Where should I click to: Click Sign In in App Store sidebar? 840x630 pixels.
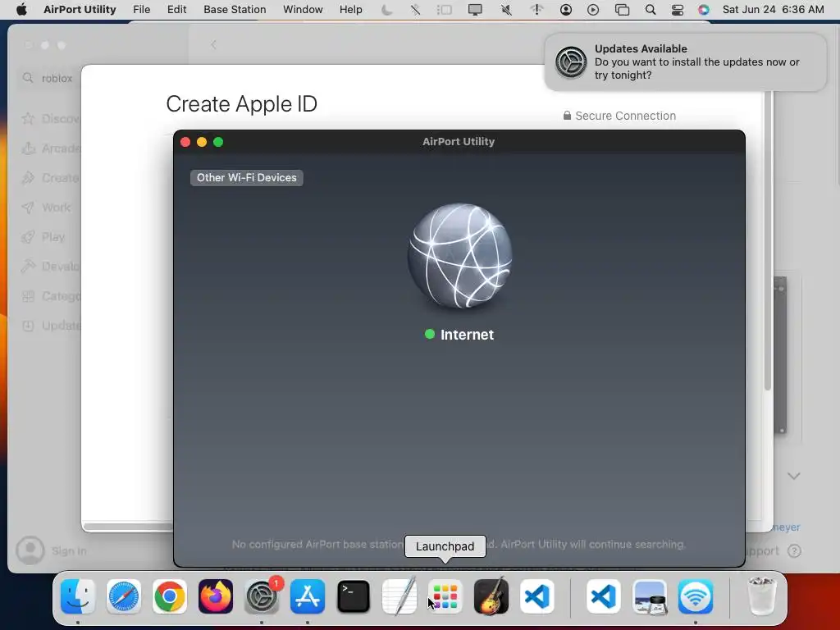pyautogui.click(x=52, y=550)
